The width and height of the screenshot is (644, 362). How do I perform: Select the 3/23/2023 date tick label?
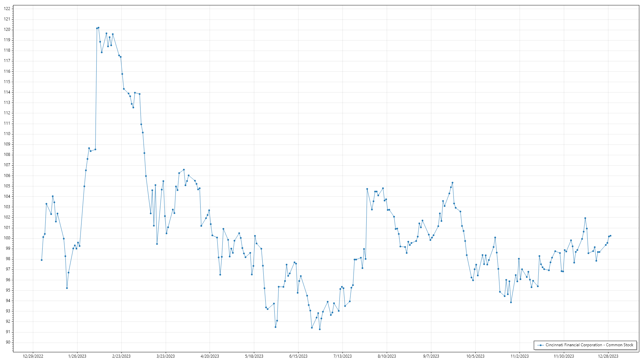166,356
